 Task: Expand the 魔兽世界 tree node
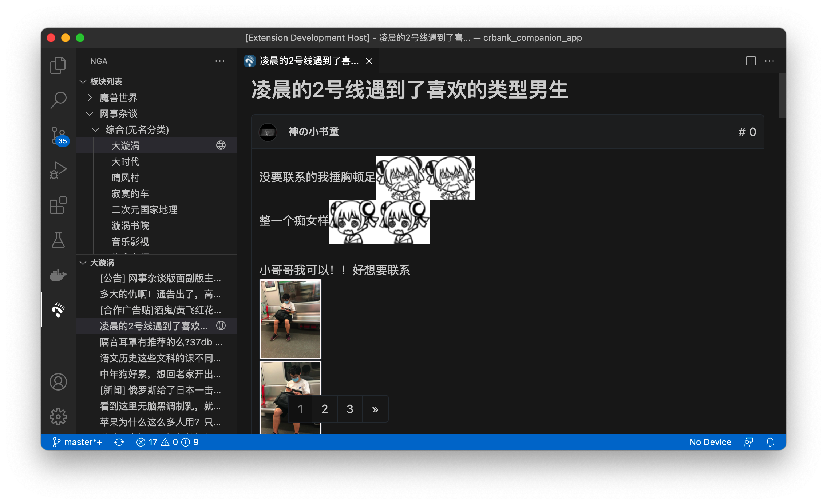point(90,98)
